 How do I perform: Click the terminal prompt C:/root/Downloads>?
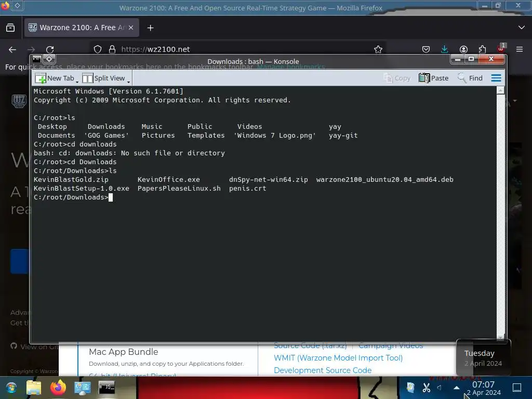point(71,197)
